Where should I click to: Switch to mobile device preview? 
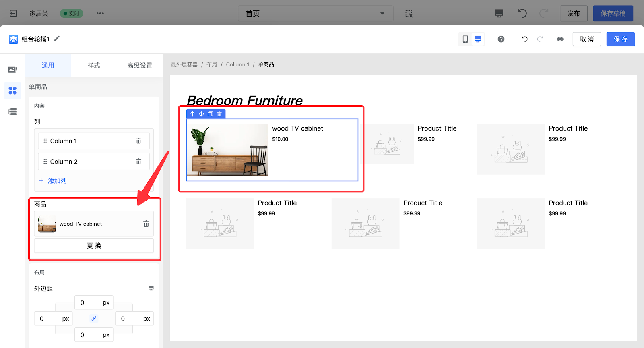pyautogui.click(x=465, y=39)
